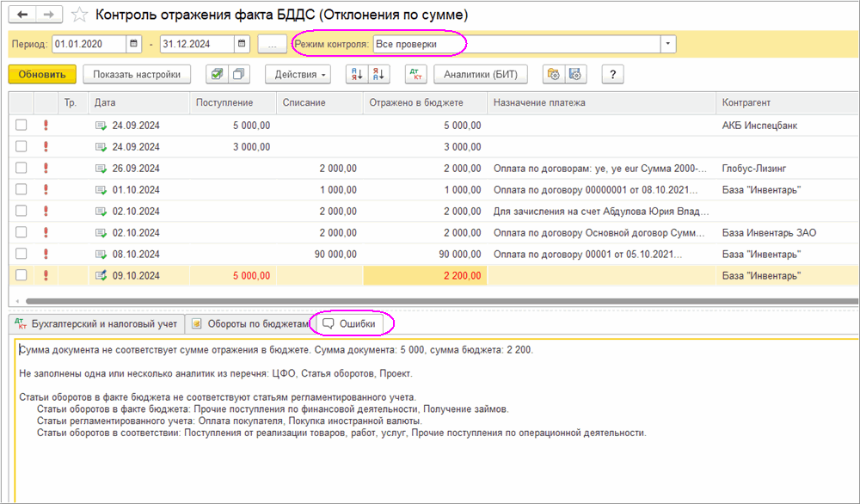
Task: Switch to Бухгалтерский и налоговый учет tab
Action: click(x=95, y=324)
